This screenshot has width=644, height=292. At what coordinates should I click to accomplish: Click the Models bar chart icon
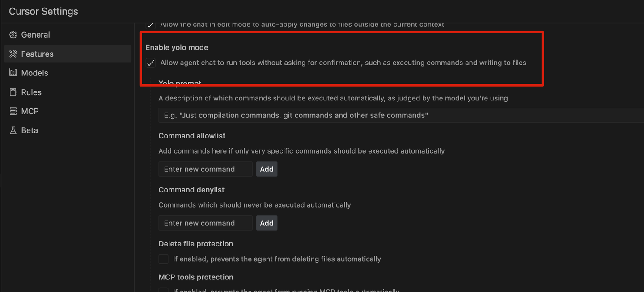pos(13,73)
